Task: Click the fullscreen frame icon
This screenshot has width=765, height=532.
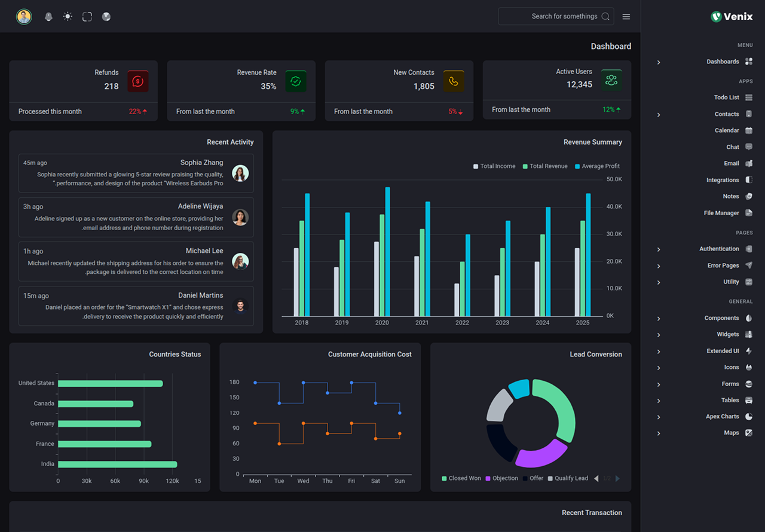Action: click(87, 17)
